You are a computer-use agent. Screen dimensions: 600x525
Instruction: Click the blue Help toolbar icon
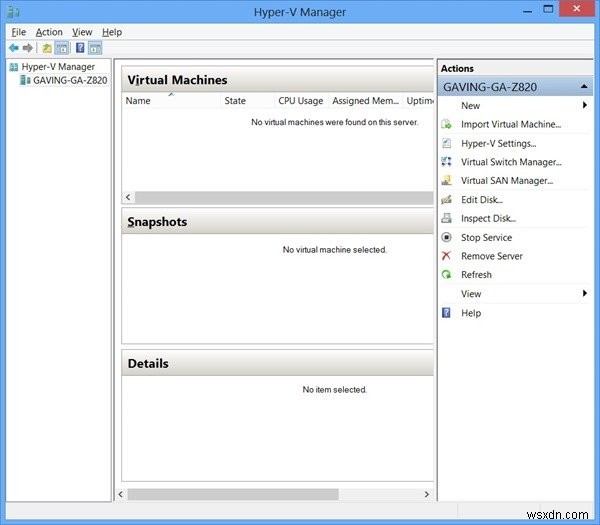[80, 48]
